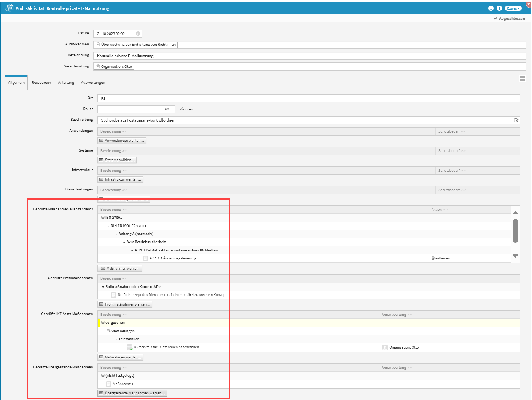Switch to the Ressourcen tab
The image size is (532, 400).
41,83
